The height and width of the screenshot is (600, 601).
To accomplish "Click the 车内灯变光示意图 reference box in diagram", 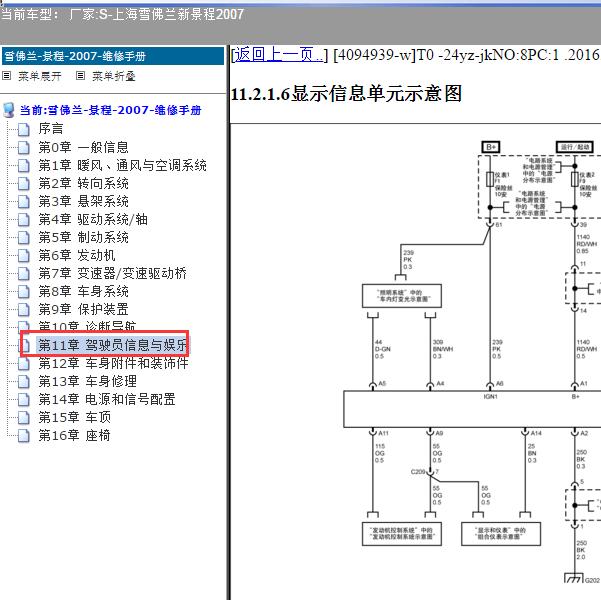I will [402, 296].
